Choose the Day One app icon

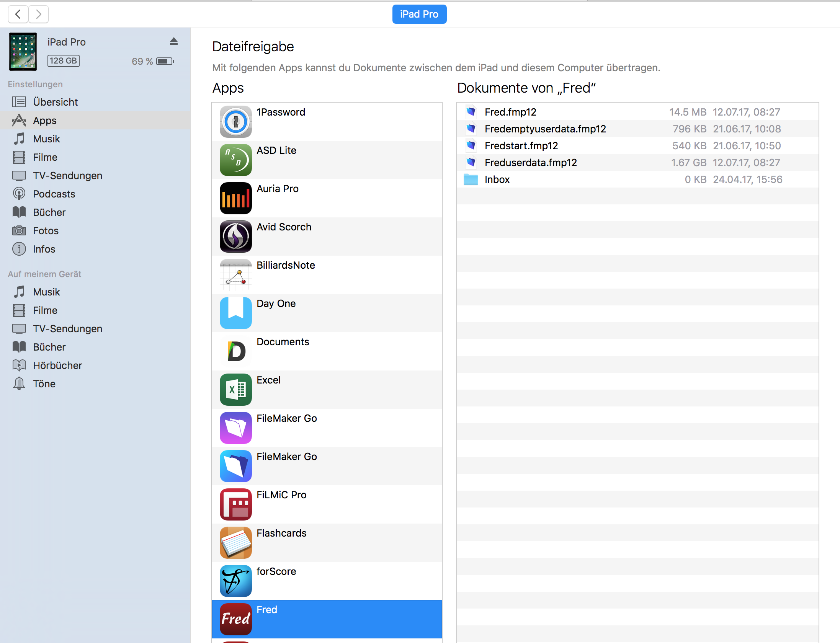235,313
